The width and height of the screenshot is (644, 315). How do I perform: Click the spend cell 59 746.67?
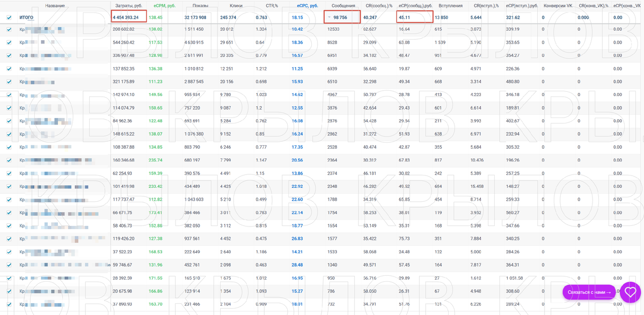(x=123, y=265)
